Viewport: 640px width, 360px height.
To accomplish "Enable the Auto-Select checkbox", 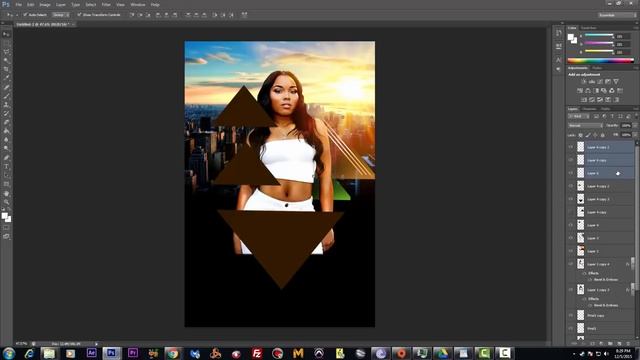I will pos(24,15).
